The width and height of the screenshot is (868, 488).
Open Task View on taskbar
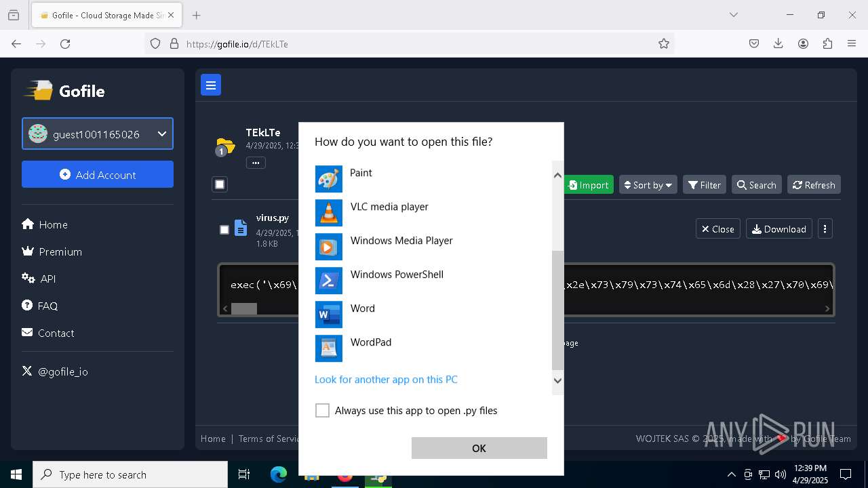click(244, 474)
